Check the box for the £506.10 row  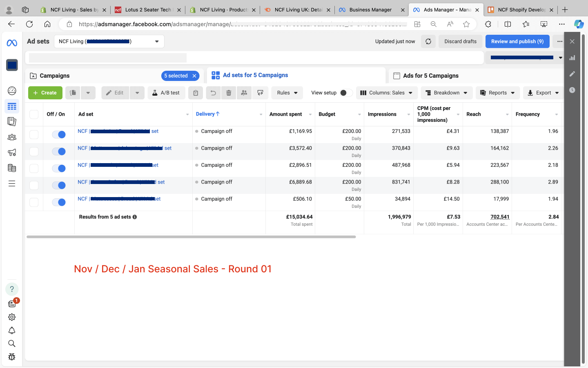click(34, 202)
